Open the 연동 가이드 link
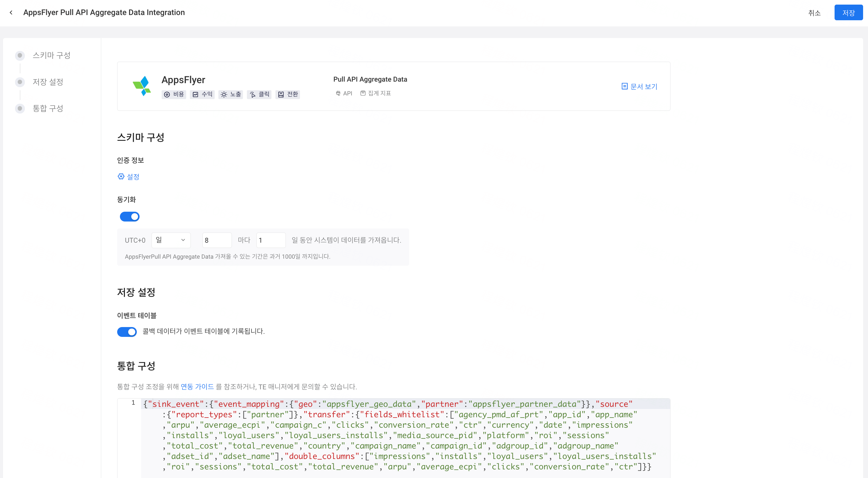This screenshot has width=868, height=478. tap(197, 387)
